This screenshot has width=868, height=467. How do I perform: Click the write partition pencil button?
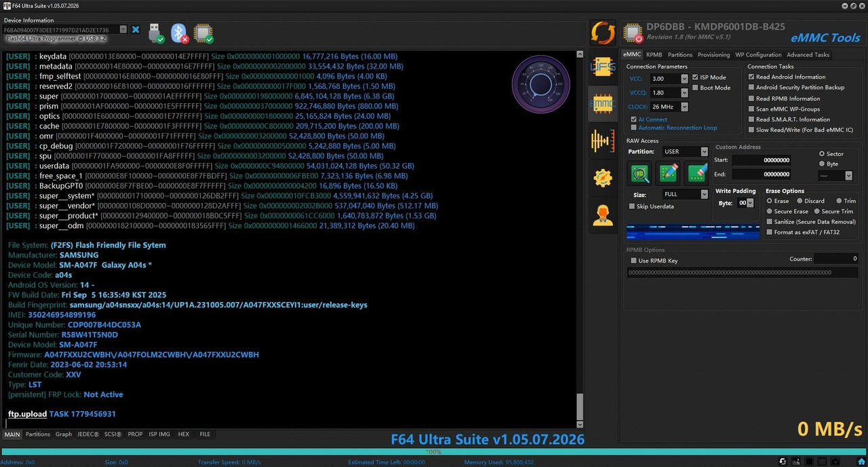(x=668, y=173)
